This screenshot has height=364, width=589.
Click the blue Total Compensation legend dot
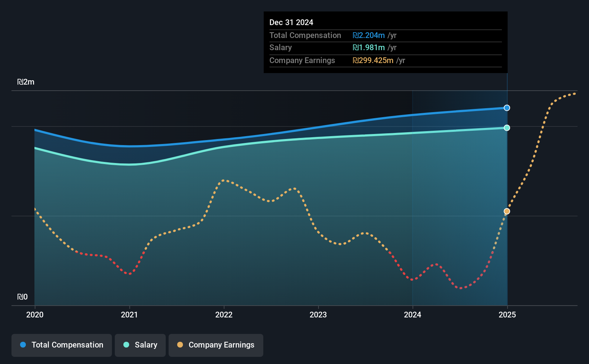tap(23, 345)
